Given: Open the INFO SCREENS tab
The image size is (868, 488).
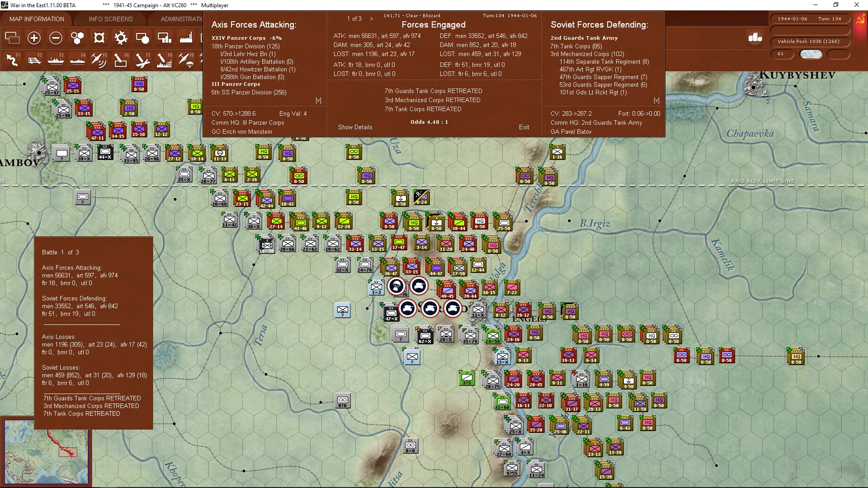Looking at the screenshot, I should pyautogui.click(x=111, y=19).
